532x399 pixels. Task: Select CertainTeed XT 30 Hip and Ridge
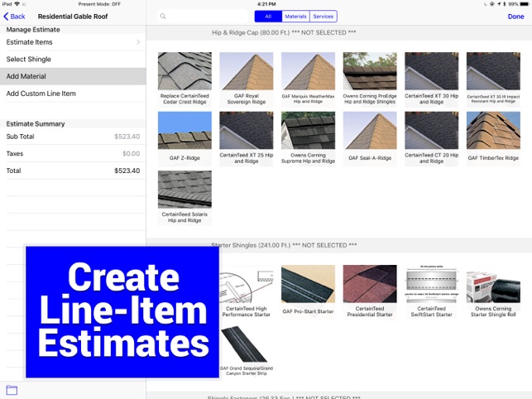click(432, 79)
